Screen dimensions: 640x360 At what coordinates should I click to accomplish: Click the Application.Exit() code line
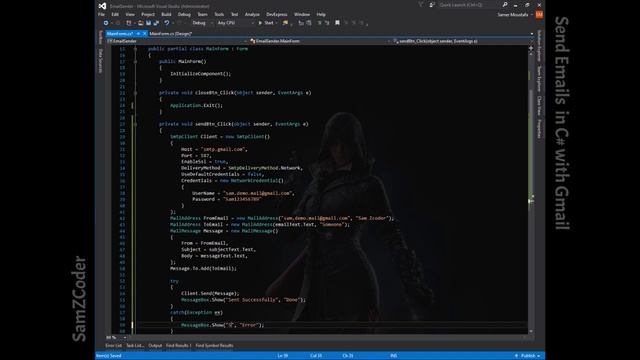[x=196, y=105]
